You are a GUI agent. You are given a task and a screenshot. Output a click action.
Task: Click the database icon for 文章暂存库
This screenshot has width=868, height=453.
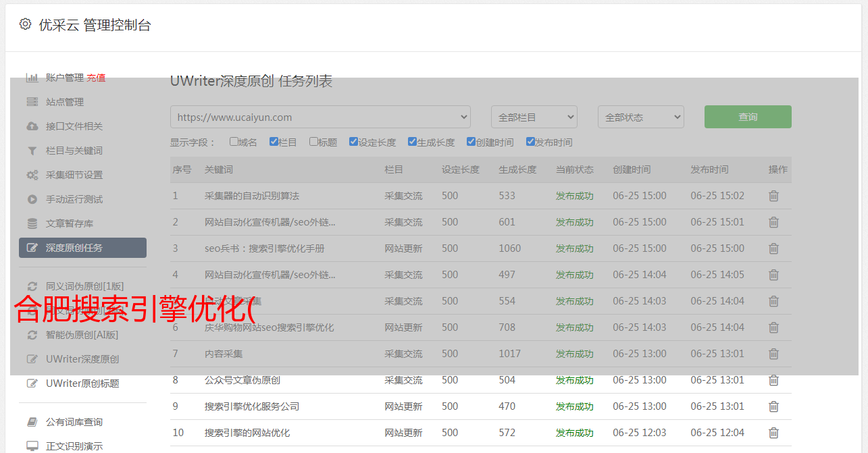click(32, 223)
